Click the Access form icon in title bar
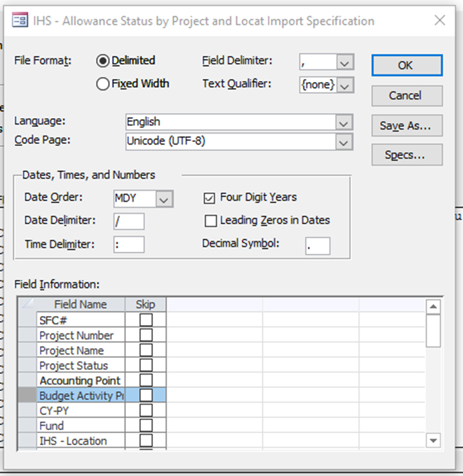The height and width of the screenshot is (476, 463). click(20, 21)
